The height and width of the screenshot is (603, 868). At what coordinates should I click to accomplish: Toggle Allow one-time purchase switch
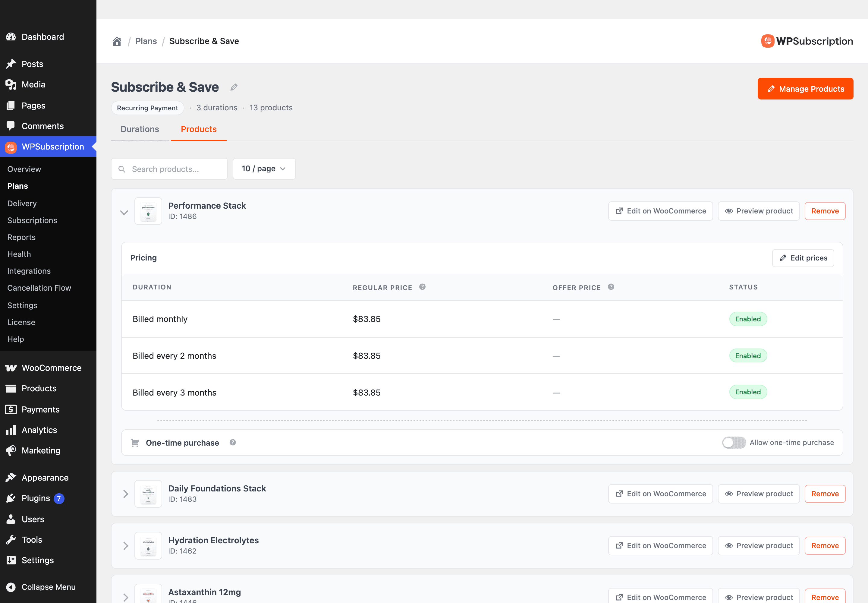(734, 442)
